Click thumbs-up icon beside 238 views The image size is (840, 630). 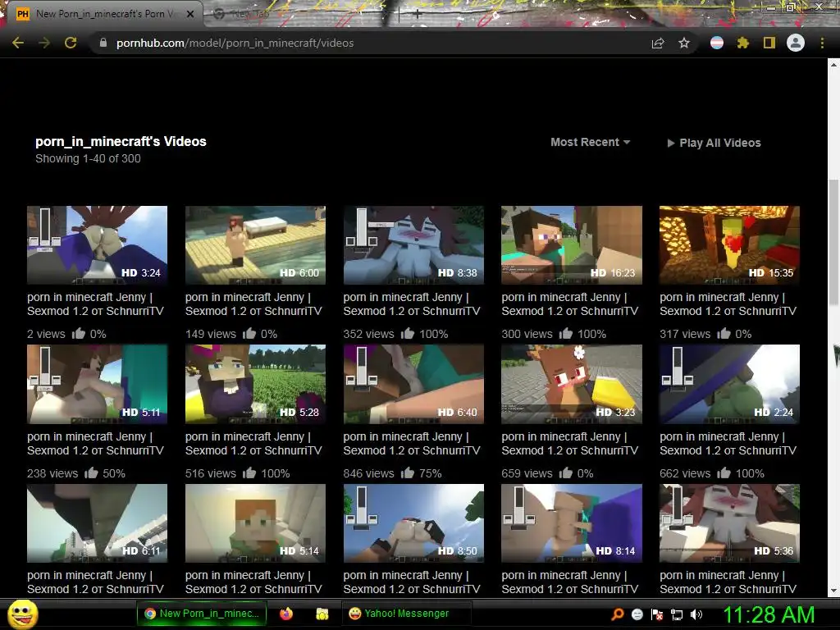click(92, 473)
